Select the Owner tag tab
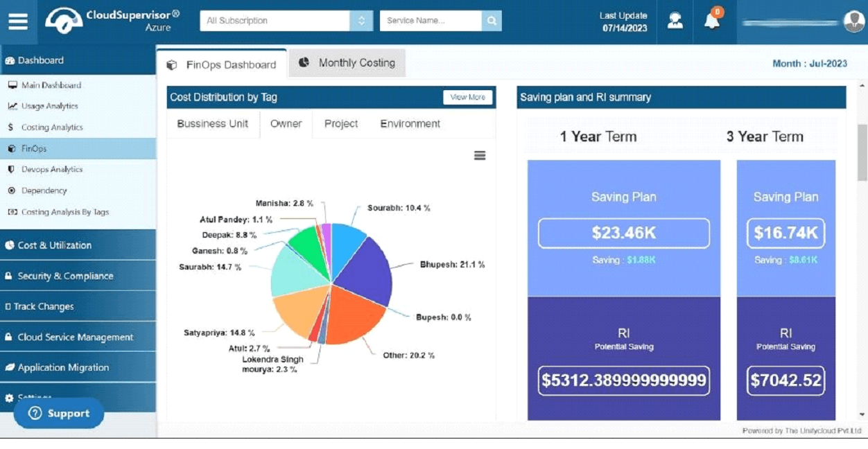This screenshot has height=449, width=868. coord(286,124)
